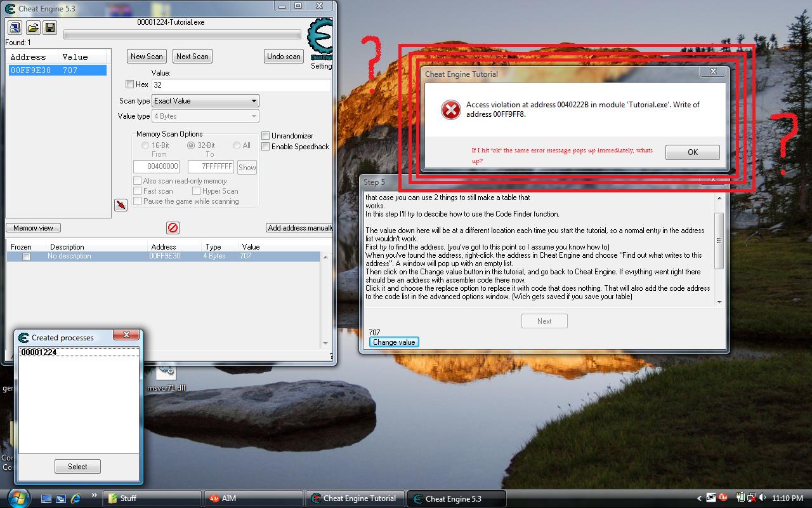The image size is (812, 508).
Task: Select the All scan range radio button
Action: (x=235, y=145)
